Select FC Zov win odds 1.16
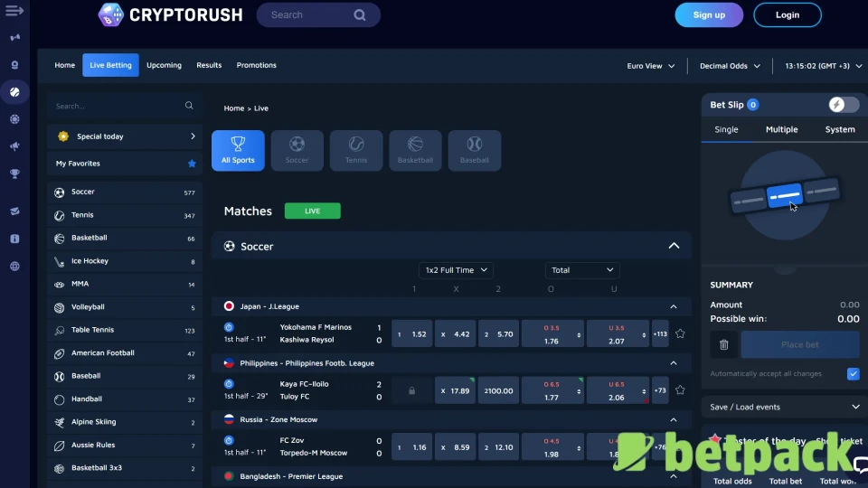Image resolution: width=868 pixels, height=488 pixels. pos(412,447)
